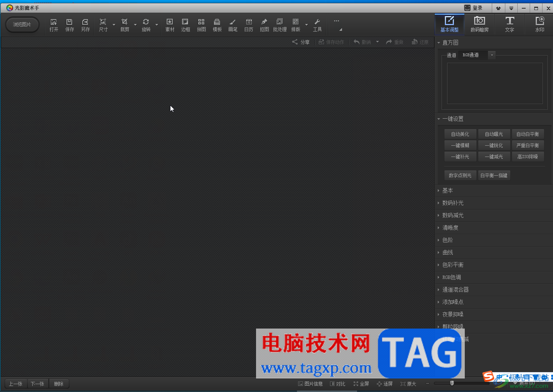553x392 pixels.
Task: Open the 工具 tools menu
Action: coord(317,25)
